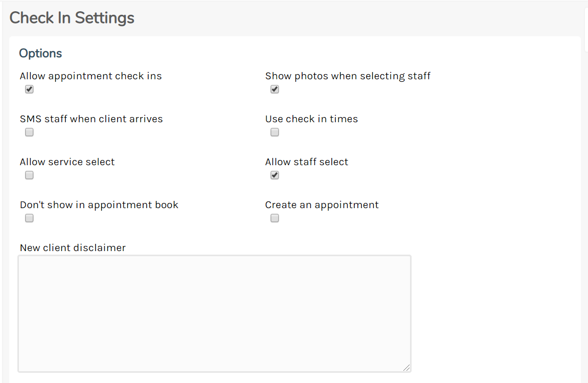Select the Allow staff select label text
This screenshot has height=383, width=588.
click(306, 162)
